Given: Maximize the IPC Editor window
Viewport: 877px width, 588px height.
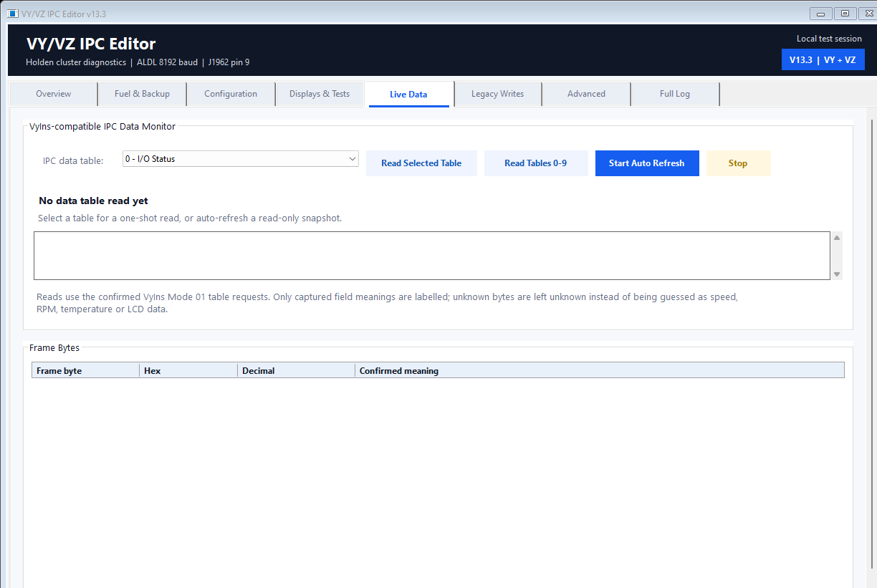Looking at the screenshot, I should 845,13.
